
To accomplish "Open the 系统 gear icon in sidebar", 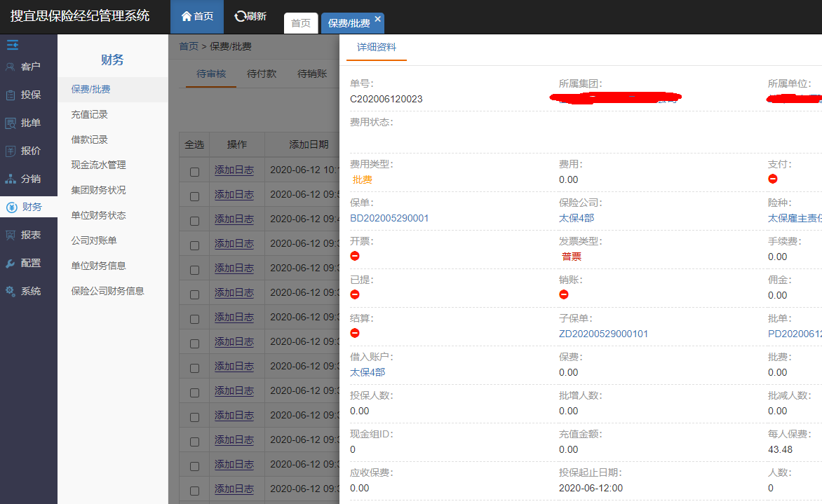I will tap(10, 291).
